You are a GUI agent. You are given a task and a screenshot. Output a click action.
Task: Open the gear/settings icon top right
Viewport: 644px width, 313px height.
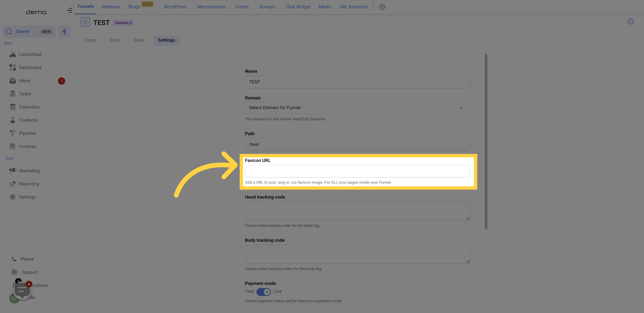tap(382, 7)
